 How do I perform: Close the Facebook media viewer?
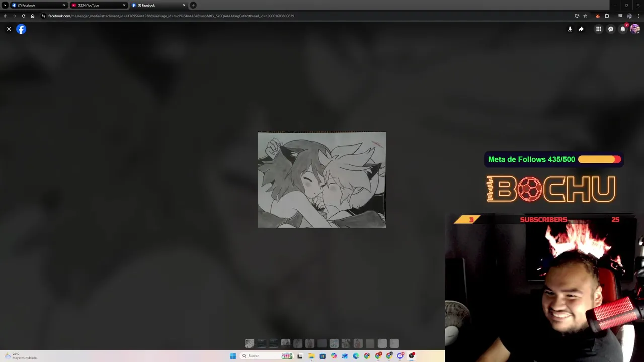pyautogui.click(x=9, y=29)
